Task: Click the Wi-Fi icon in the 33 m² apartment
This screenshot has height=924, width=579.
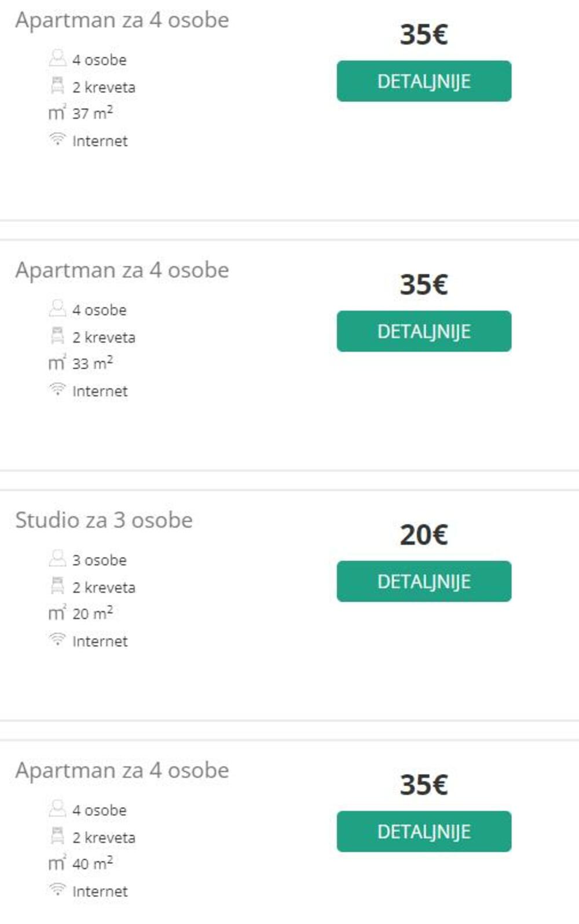Action: click(x=57, y=390)
